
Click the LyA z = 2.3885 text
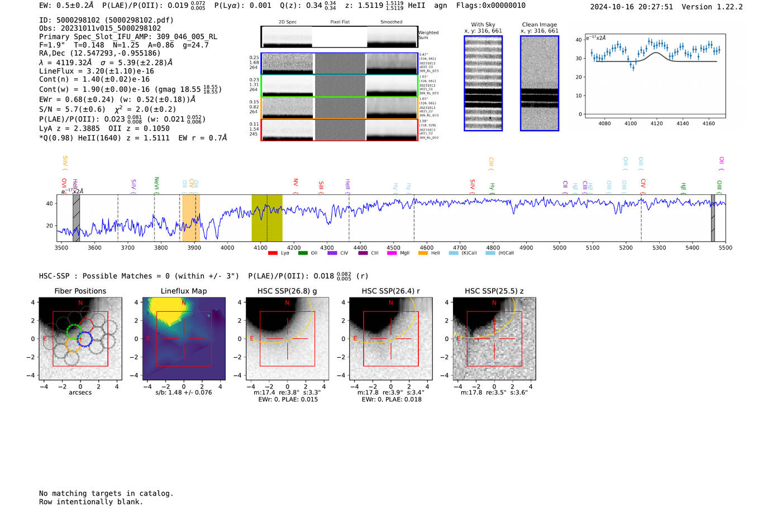[x=70, y=128]
